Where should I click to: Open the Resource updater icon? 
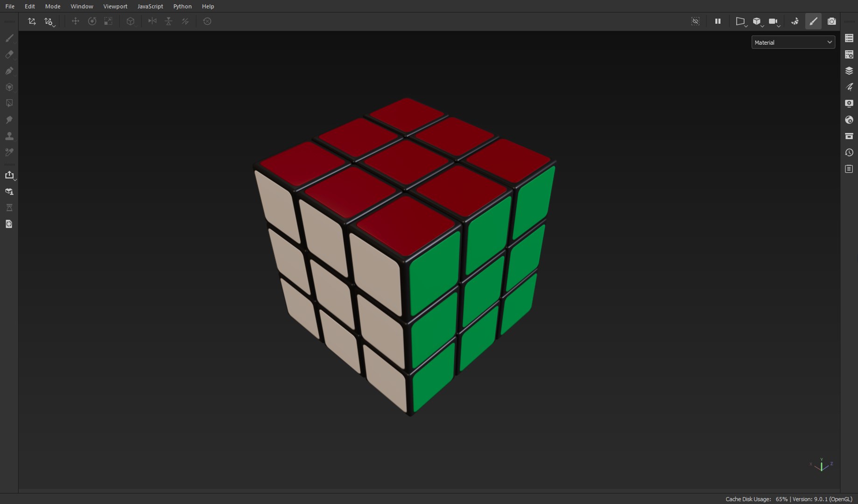pos(9,224)
